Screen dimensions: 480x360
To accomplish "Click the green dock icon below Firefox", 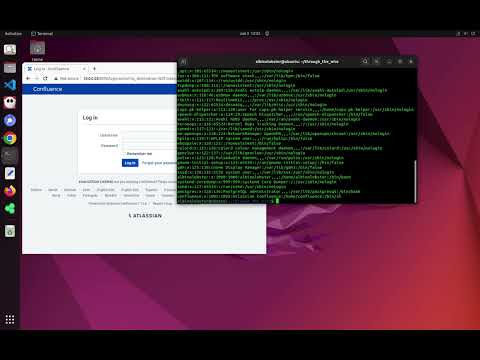I will pyautogui.click(x=10, y=209).
